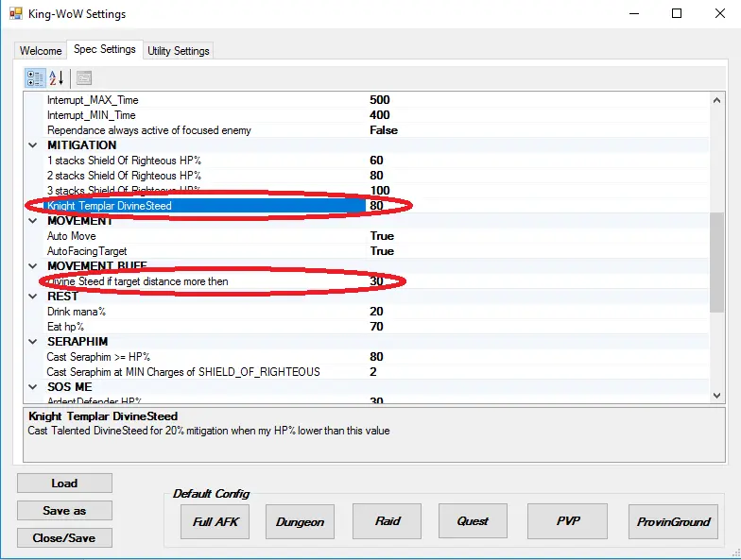Click the scrollbar up arrow
Screen dimensions: 741x560
(x=716, y=100)
